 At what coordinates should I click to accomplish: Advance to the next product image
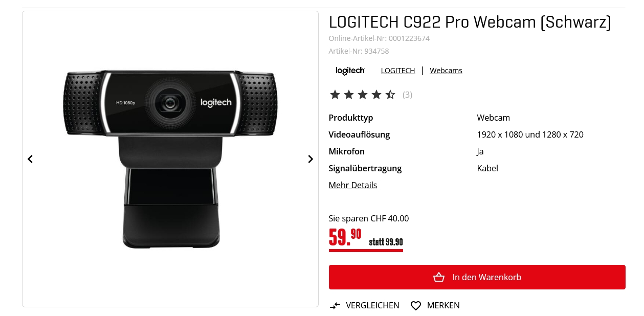[x=310, y=159]
